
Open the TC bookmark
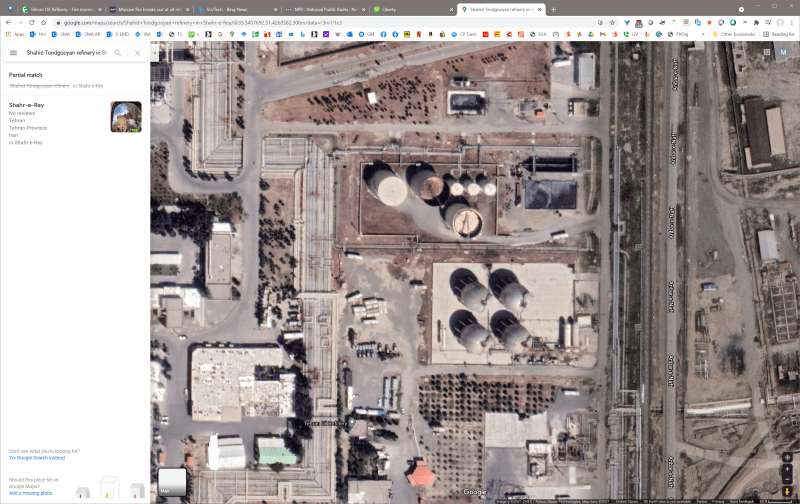point(176,34)
